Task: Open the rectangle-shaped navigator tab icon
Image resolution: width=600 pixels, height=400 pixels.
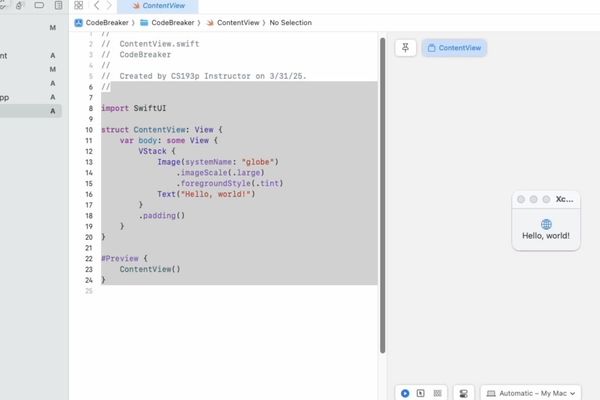Action: pos(39,5)
